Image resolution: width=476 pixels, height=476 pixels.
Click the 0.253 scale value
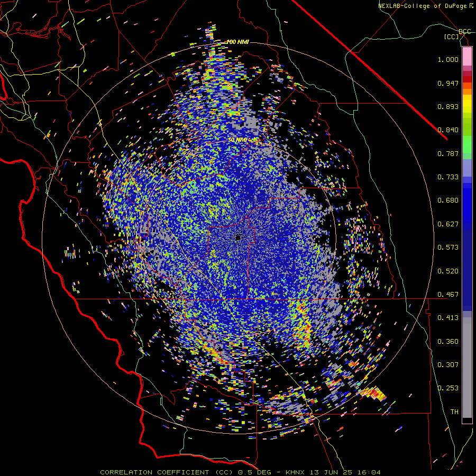pyautogui.click(x=448, y=388)
